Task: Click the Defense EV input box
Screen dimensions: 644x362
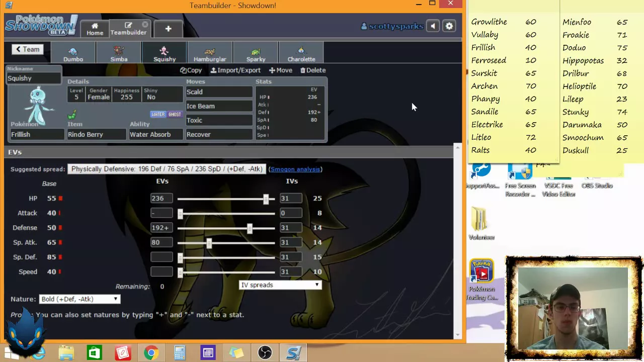Action: click(x=162, y=227)
